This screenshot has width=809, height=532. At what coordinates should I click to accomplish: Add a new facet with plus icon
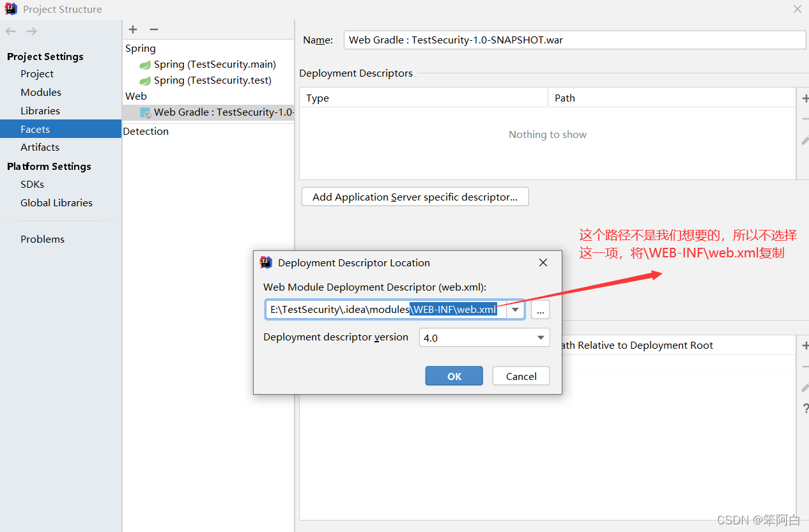[x=133, y=29]
